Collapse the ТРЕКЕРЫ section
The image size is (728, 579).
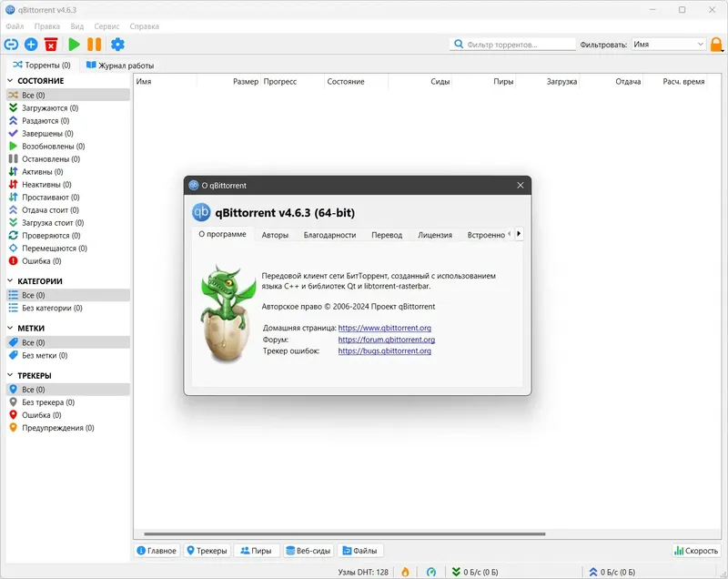pyautogui.click(x=9, y=375)
